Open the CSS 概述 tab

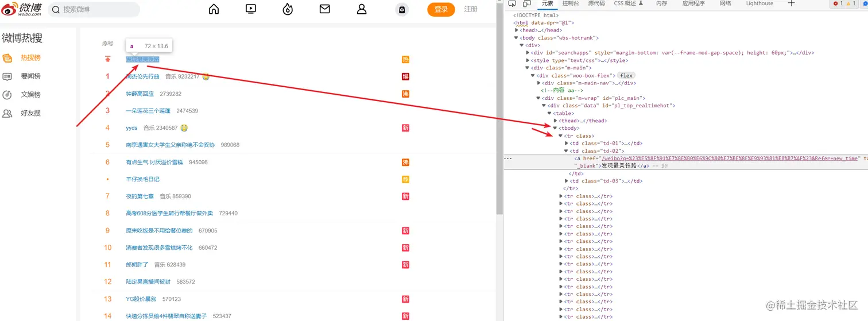pos(628,3)
